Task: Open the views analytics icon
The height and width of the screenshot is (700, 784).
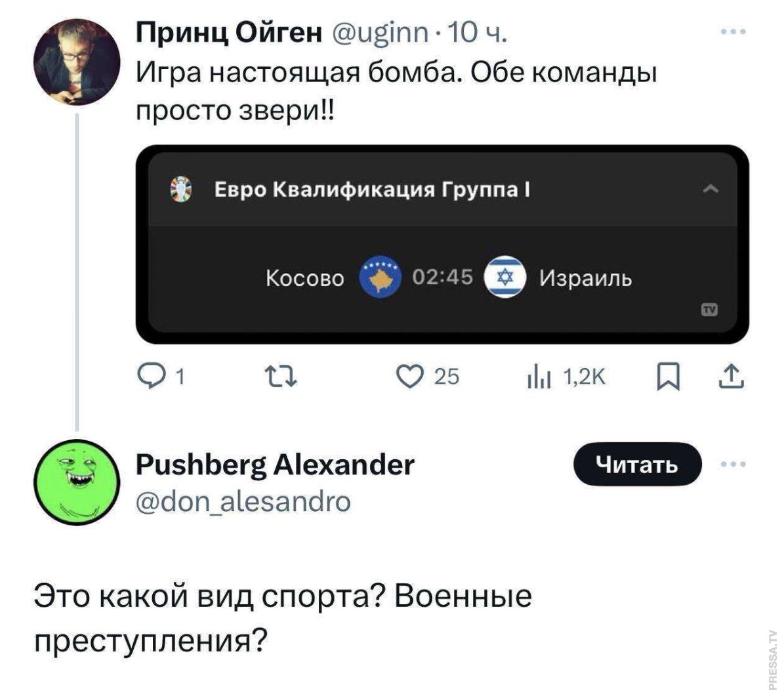Action: coord(537,377)
